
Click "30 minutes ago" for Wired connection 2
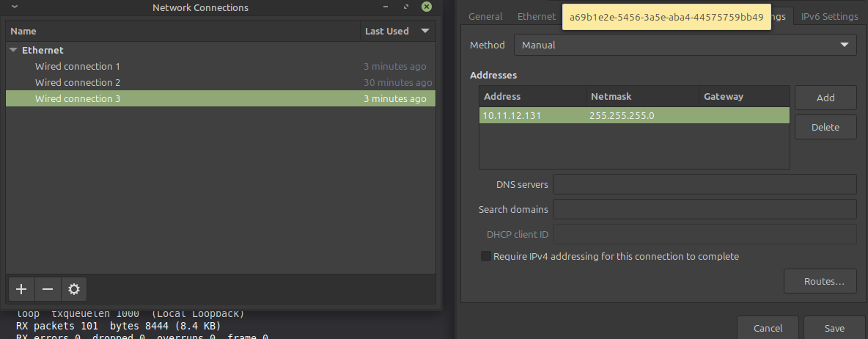[x=397, y=82]
